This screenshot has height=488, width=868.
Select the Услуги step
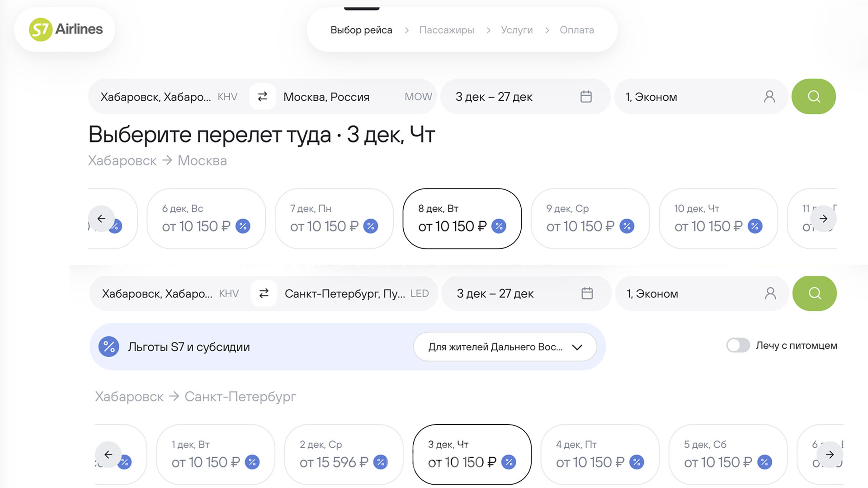coord(517,30)
